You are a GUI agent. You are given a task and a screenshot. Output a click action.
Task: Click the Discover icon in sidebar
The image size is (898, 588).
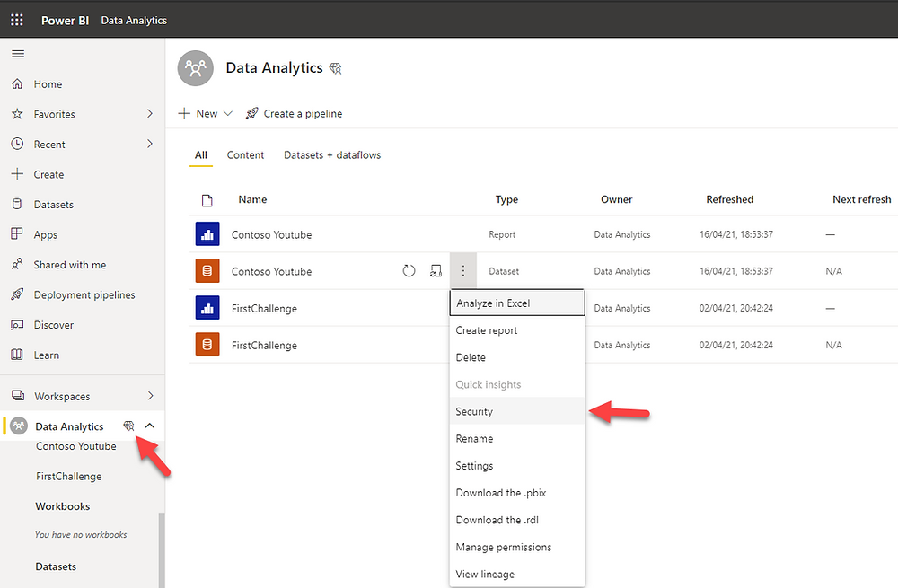click(18, 325)
